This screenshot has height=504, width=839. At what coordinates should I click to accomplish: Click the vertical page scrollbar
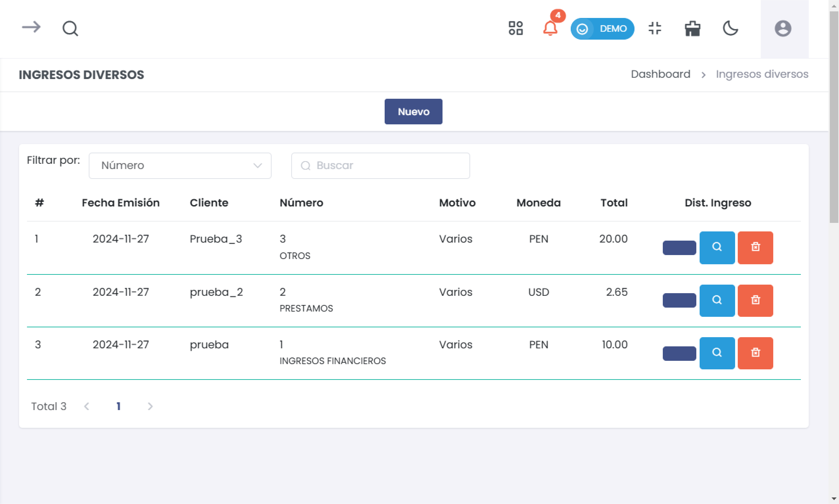834,117
